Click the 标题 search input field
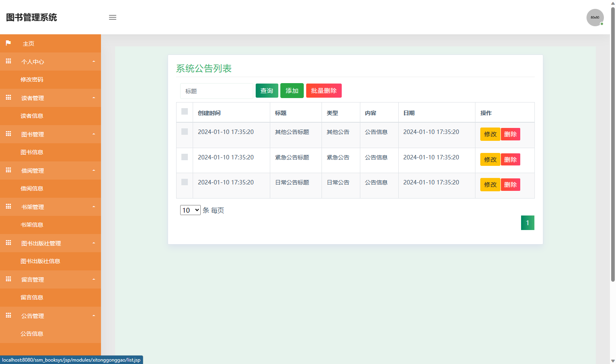The image size is (616, 364). click(217, 91)
